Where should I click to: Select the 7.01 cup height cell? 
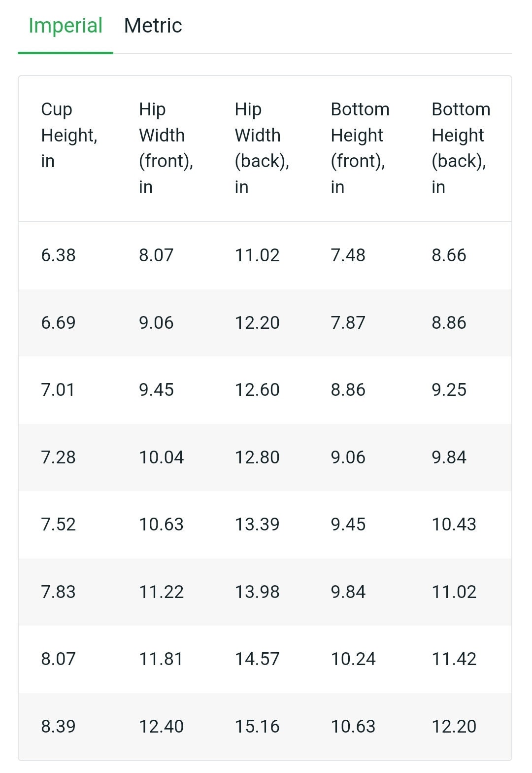[x=58, y=390]
